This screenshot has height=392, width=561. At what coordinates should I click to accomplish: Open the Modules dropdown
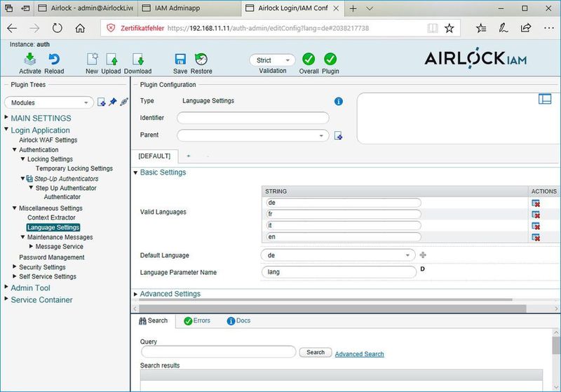tap(49, 102)
